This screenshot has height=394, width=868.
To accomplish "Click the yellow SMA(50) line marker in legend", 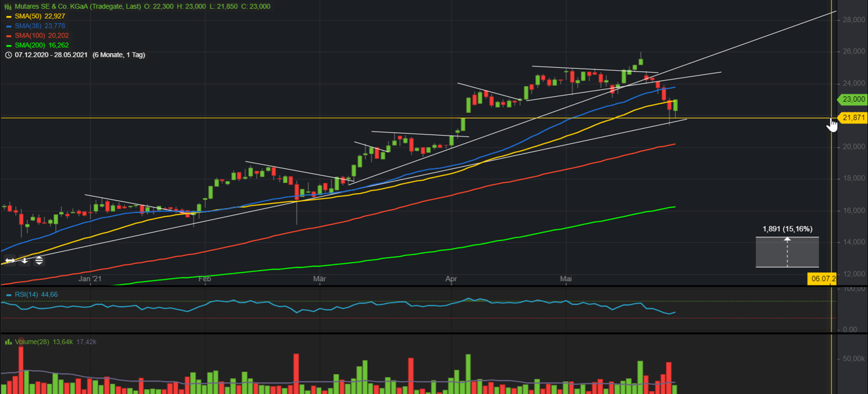I will (8, 16).
